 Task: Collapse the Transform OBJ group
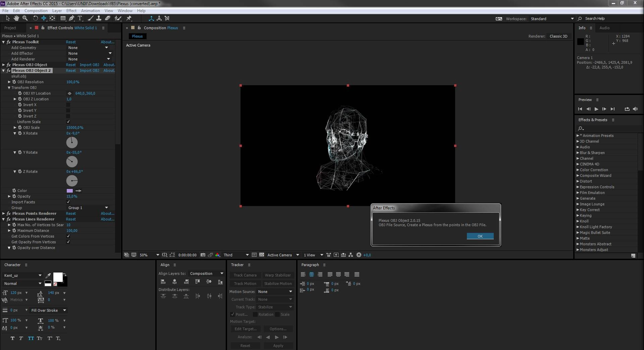click(x=9, y=88)
